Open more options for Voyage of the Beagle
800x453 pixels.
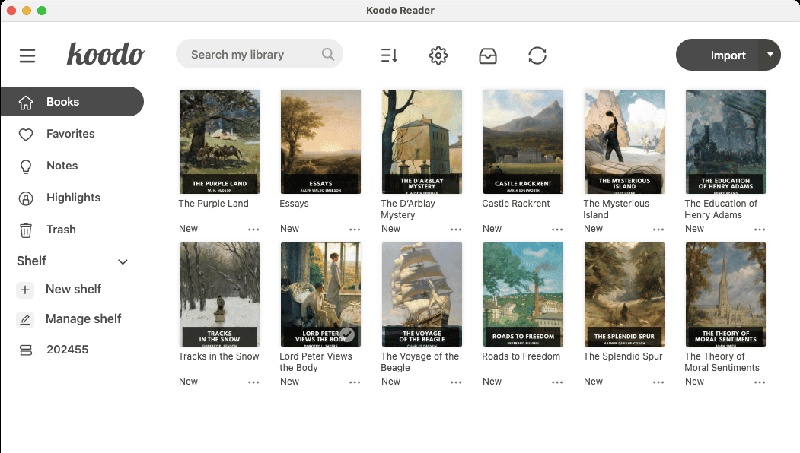click(x=456, y=382)
